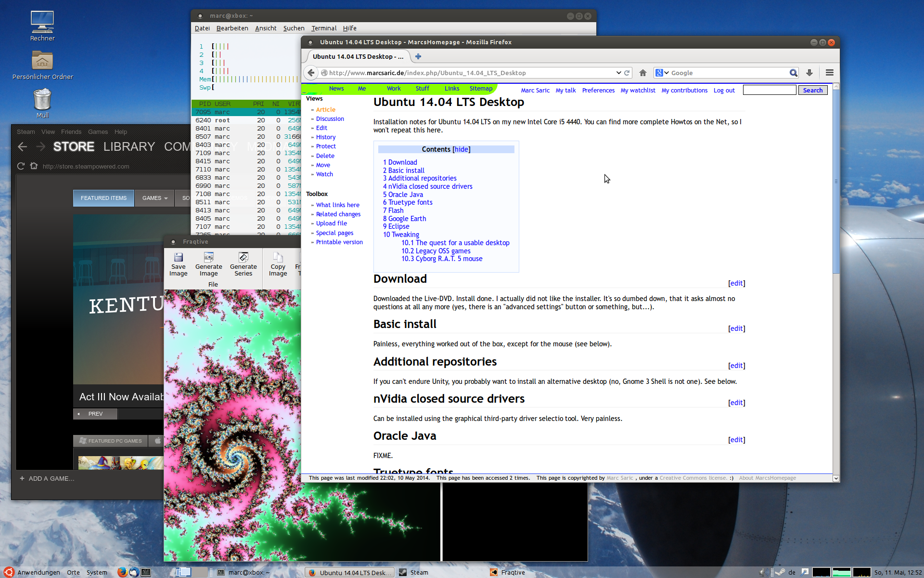
Task: Open new Firefox tab with plus
Action: (x=418, y=56)
